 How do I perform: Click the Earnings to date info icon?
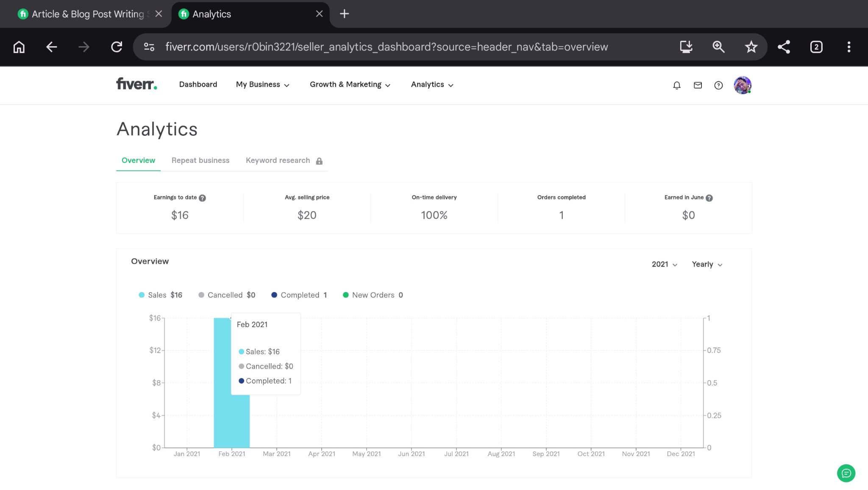(203, 198)
